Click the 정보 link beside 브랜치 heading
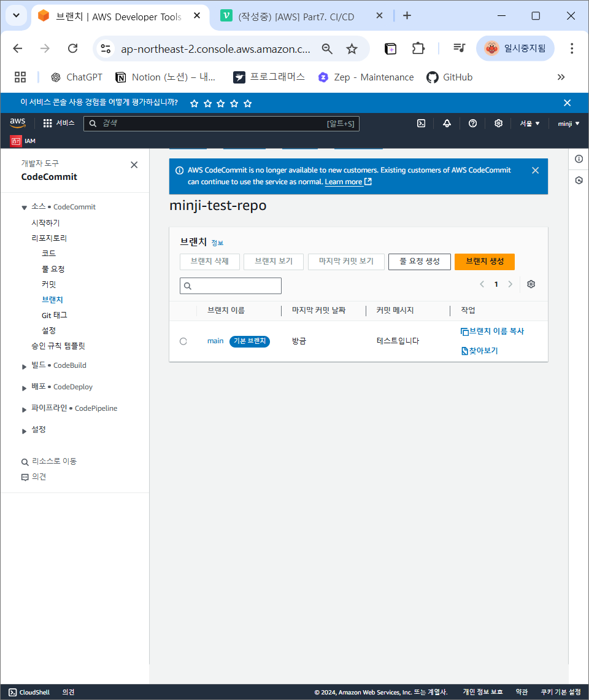 click(x=217, y=243)
